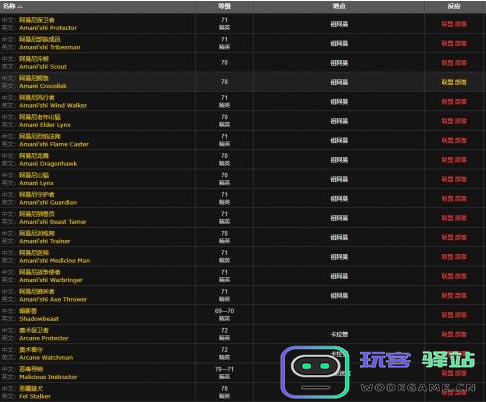
Task: Click level 69—70 in the Shadowbeast row
Action: click(224, 311)
